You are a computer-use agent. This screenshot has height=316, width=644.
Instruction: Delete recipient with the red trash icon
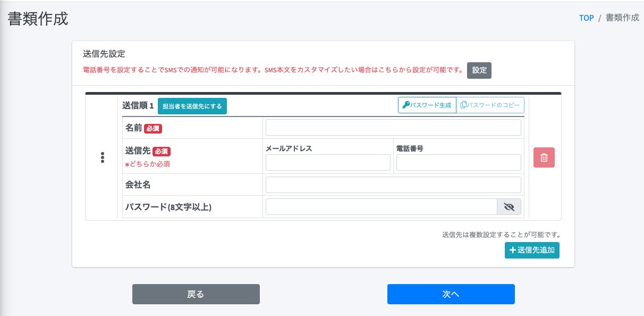point(544,157)
